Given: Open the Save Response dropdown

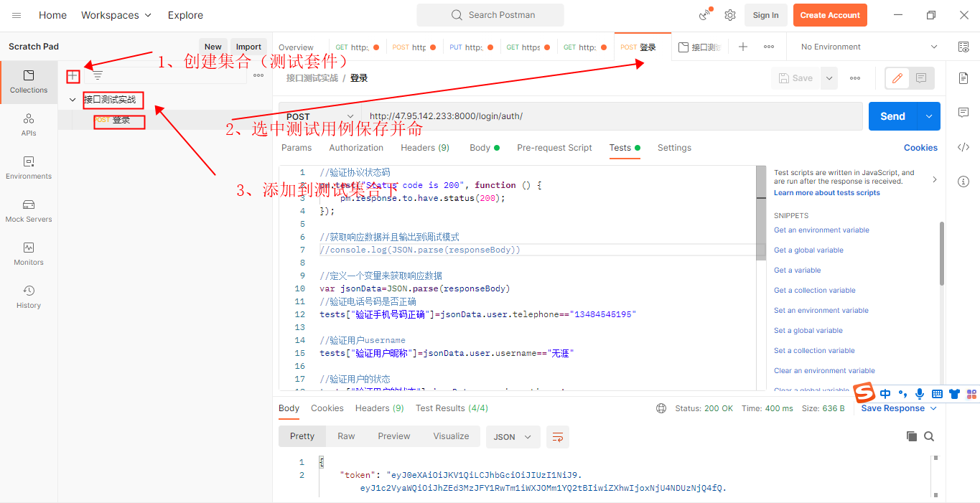Looking at the screenshot, I should click(x=900, y=408).
